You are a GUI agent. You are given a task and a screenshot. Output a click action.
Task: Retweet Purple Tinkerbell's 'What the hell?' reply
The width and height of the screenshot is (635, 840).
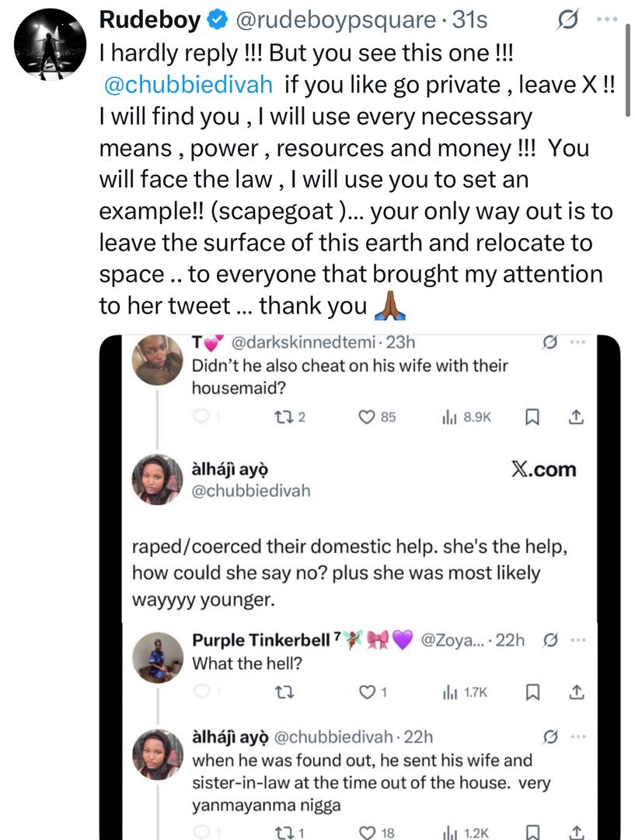click(x=283, y=691)
